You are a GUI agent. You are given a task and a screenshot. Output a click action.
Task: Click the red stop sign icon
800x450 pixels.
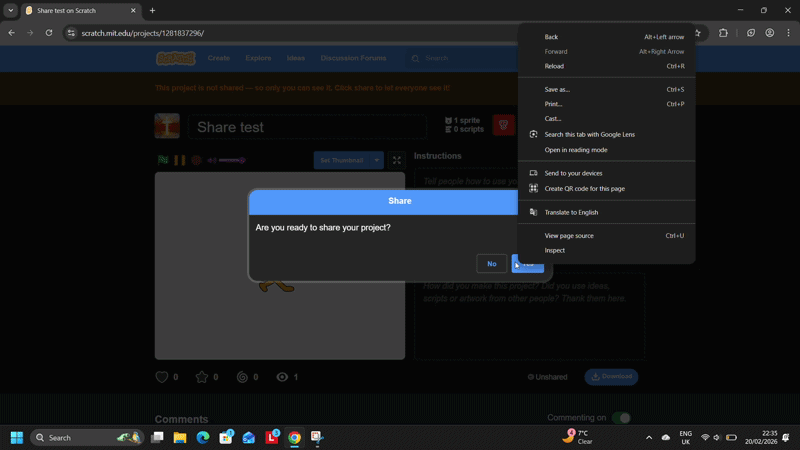point(196,160)
